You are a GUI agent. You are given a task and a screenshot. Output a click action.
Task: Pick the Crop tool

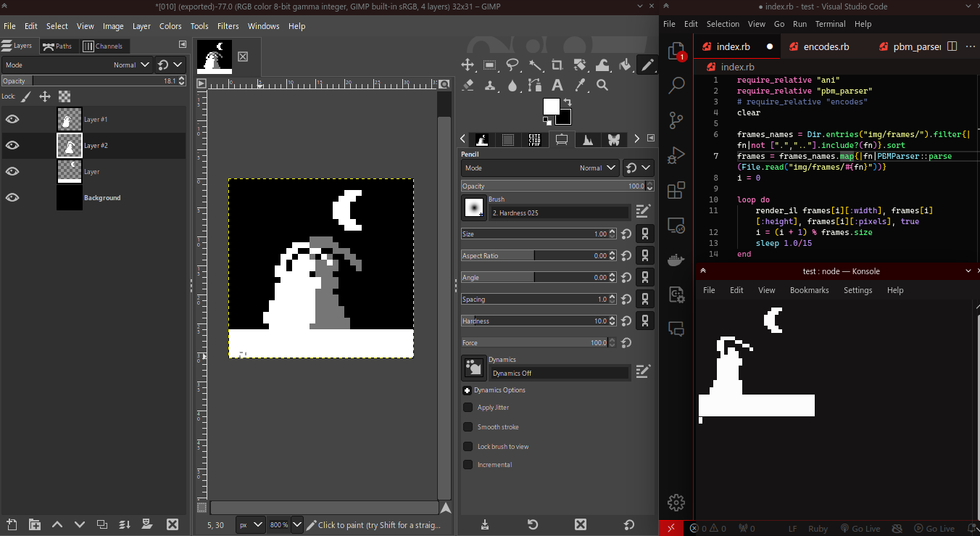[x=557, y=65]
